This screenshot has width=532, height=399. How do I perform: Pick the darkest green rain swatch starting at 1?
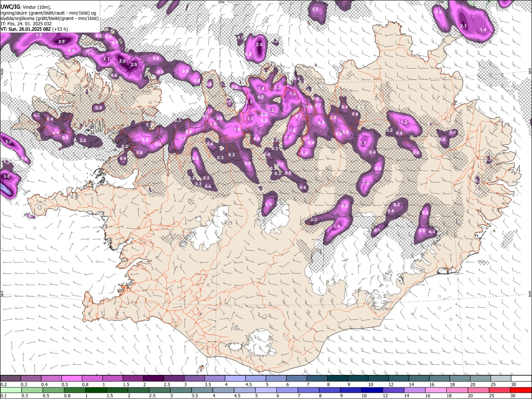tap(96, 390)
